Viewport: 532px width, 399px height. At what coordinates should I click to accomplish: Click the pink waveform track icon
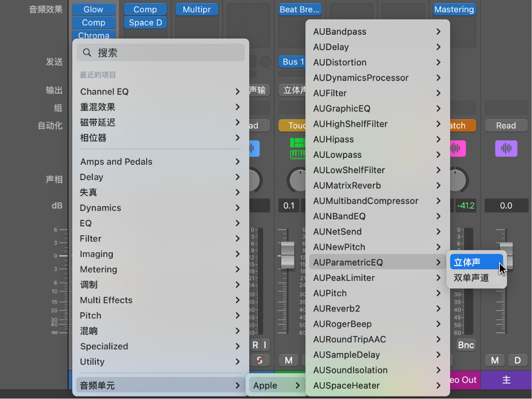[456, 148]
